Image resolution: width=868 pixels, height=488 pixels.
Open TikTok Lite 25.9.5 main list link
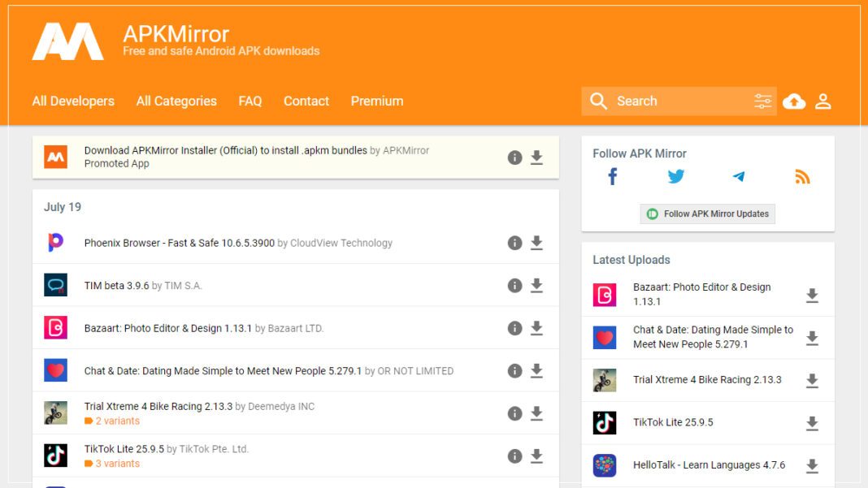[124, 449]
